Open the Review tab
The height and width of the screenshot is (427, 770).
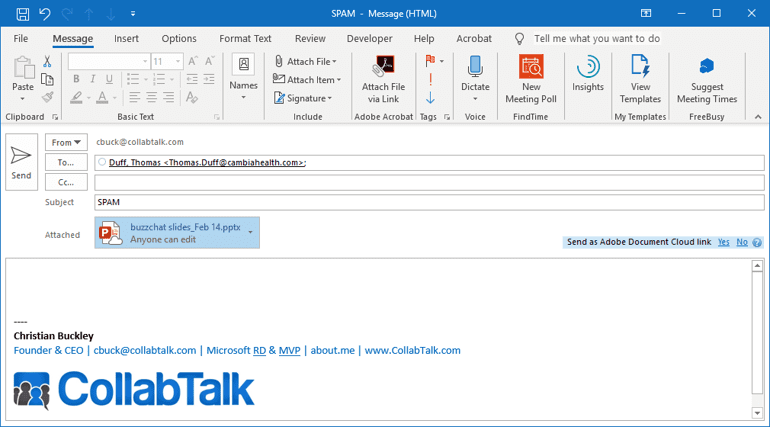pyautogui.click(x=310, y=38)
